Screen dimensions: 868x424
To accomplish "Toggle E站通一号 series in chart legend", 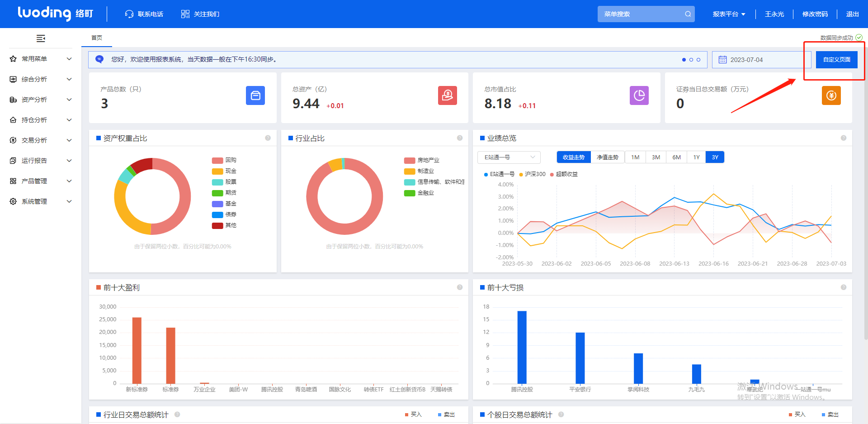I will (499, 174).
